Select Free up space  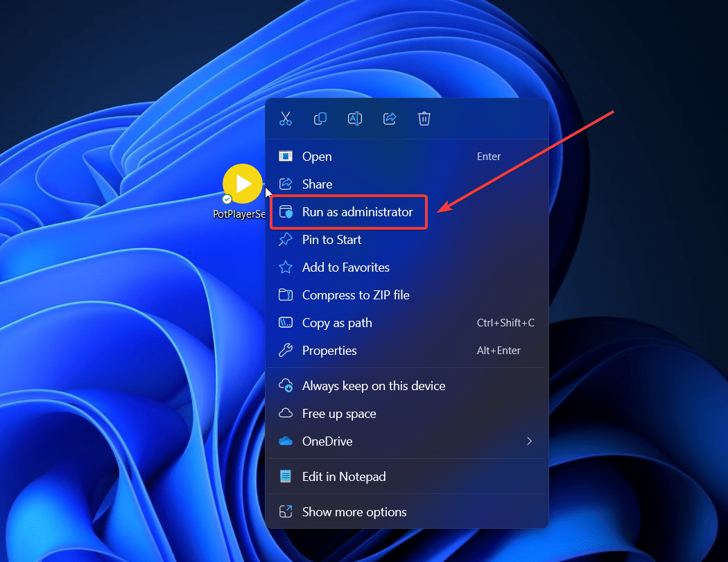click(407, 414)
